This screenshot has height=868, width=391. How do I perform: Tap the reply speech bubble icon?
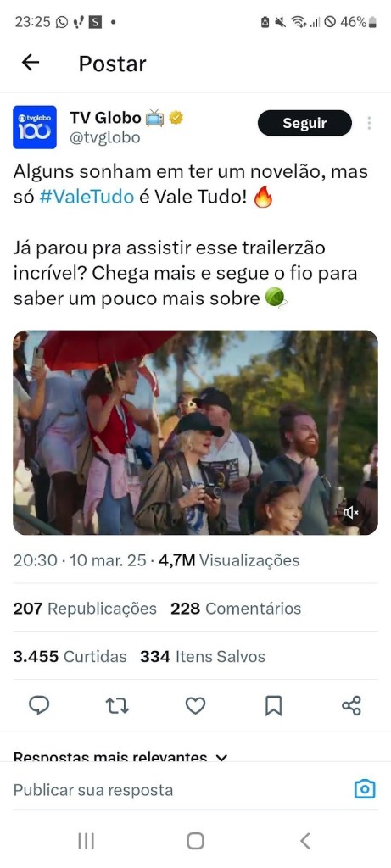coord(39,705)
